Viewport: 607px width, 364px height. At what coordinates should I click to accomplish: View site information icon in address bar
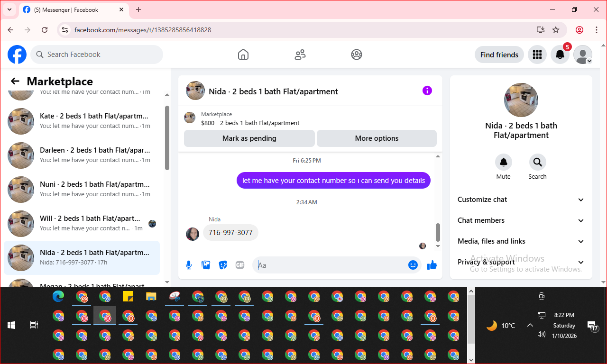(x=65, y=30)
